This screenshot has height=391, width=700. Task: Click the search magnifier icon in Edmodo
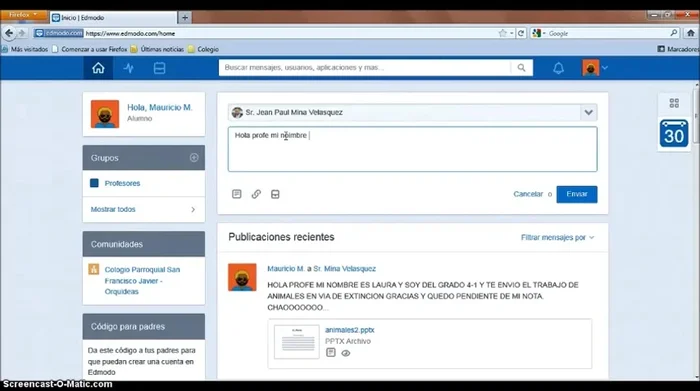(521, 67)
